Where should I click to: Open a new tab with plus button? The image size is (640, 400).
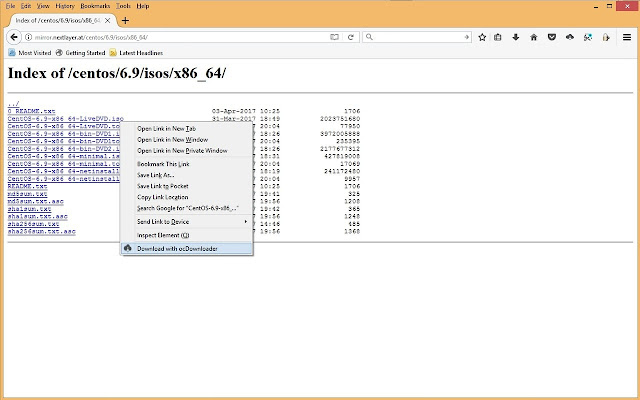pyautogui.click(x=125, y=20)
